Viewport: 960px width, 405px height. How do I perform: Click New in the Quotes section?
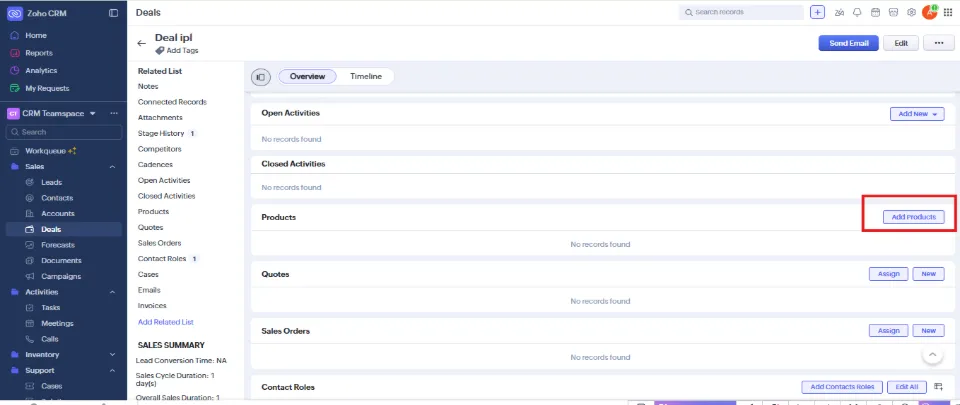(x=928, y=274)
